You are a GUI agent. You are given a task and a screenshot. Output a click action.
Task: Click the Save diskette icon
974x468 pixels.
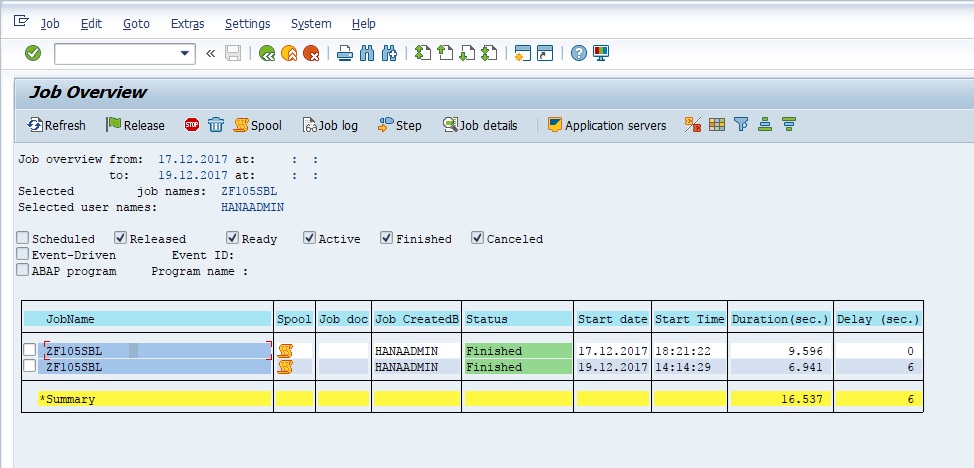233,53
